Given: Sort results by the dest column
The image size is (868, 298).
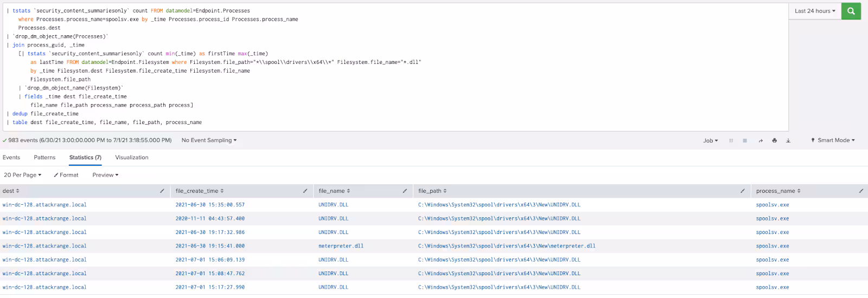Looking at the screenshot, I should click(11, 191).
